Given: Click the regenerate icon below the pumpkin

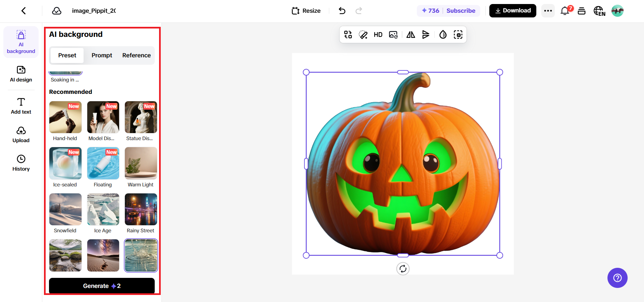Looking at the screenshot, I should 403,268.
